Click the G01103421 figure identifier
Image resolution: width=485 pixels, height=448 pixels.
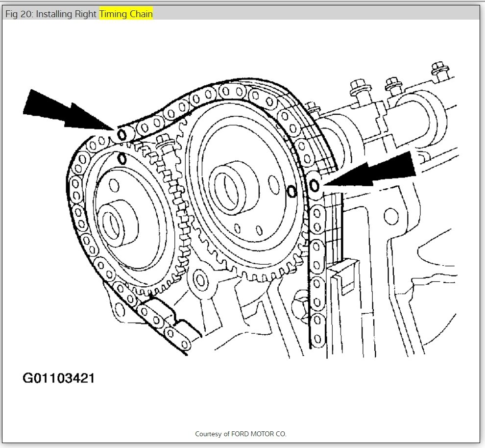coord(60,378)
